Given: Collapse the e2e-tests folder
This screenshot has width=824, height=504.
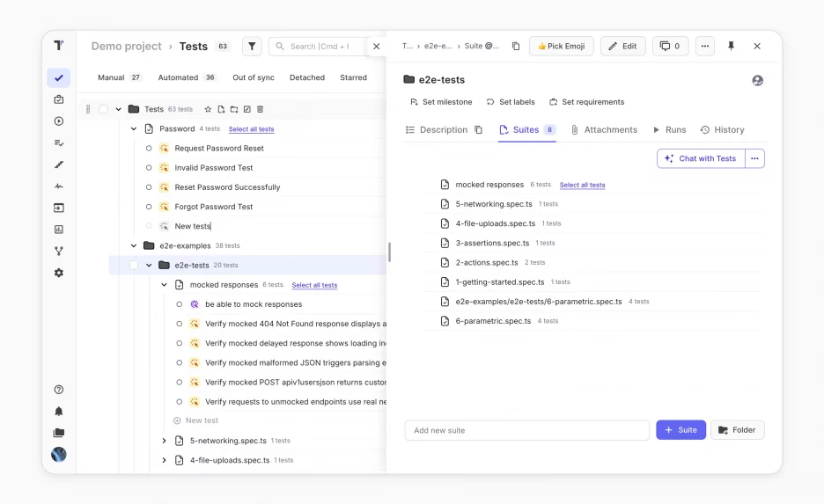Looking at the screenshot, I should coord(150,265).
